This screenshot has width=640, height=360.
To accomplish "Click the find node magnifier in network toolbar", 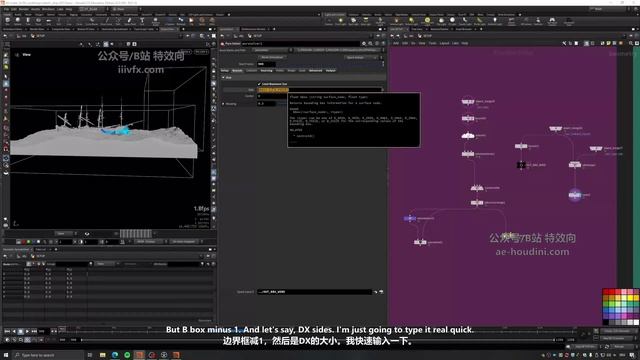I will pyautogui.click(x=631, y=43).
